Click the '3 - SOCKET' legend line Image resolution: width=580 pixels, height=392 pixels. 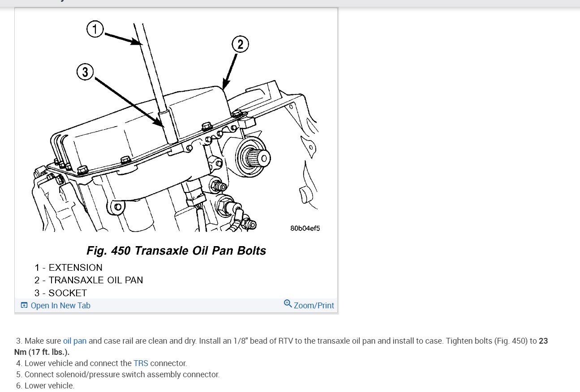click(x=60, y=293)
